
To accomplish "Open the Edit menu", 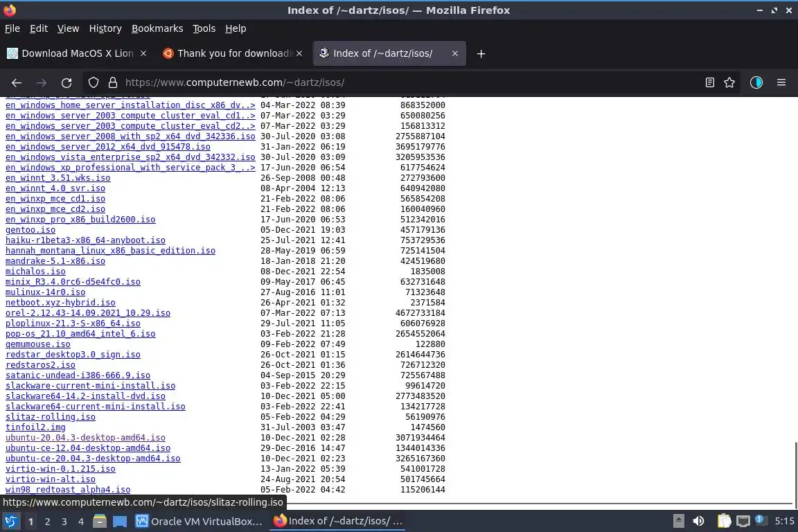I will [x=39, y=28].
